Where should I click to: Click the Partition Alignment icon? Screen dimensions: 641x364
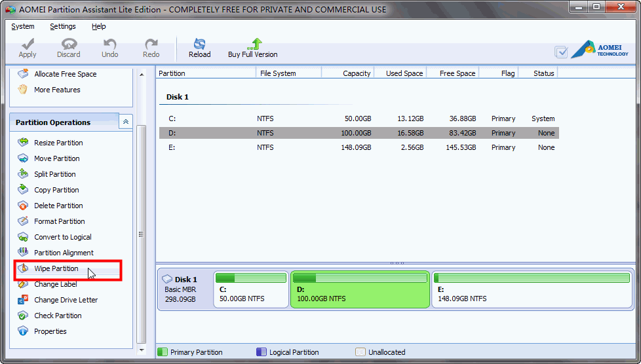(23, 253)
